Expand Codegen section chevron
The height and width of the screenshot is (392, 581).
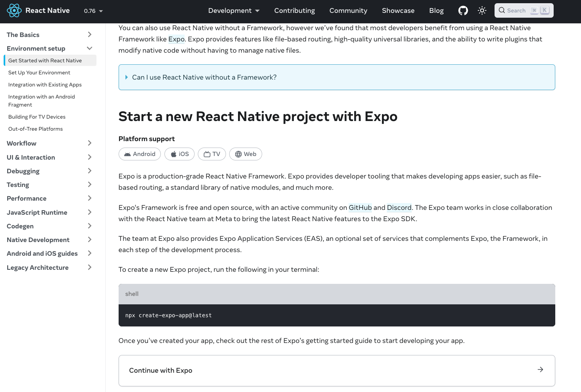click(x=90, y=226)
